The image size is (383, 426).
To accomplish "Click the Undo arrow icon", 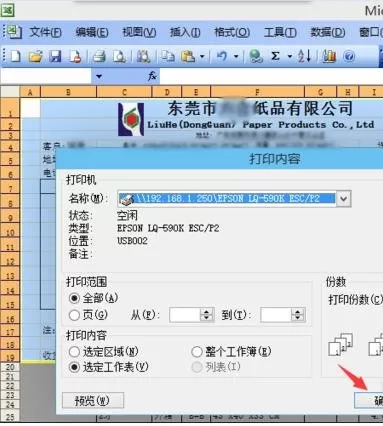I will 222,56.
